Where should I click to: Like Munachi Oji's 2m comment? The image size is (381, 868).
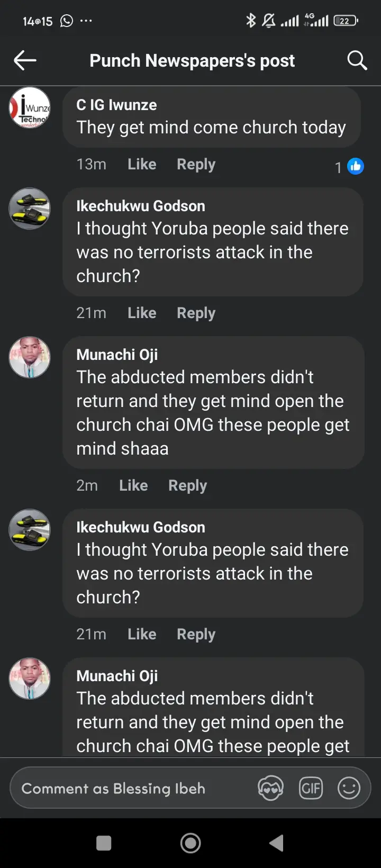pyautogui.click(x=133, y=485)
